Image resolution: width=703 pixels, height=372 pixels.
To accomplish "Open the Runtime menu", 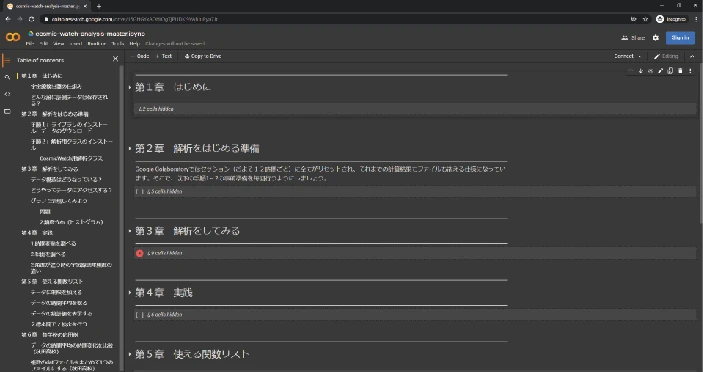I will (x=96, y=44).
